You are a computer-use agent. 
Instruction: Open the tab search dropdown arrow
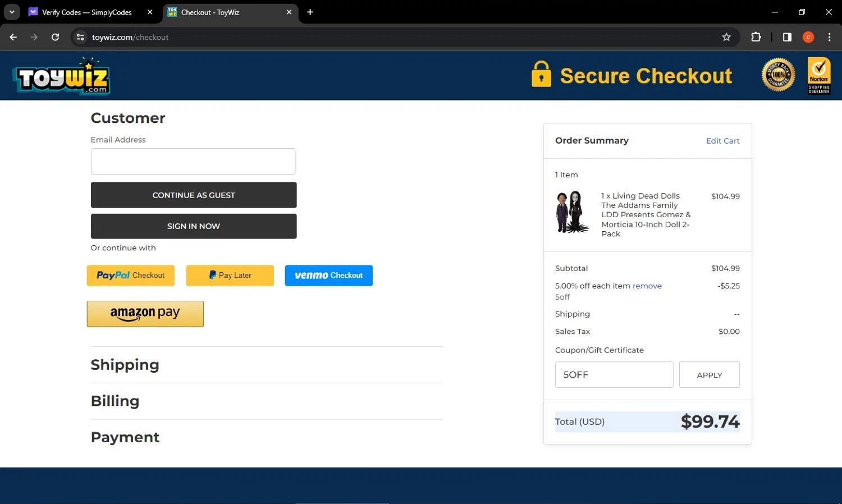(12, 12)
